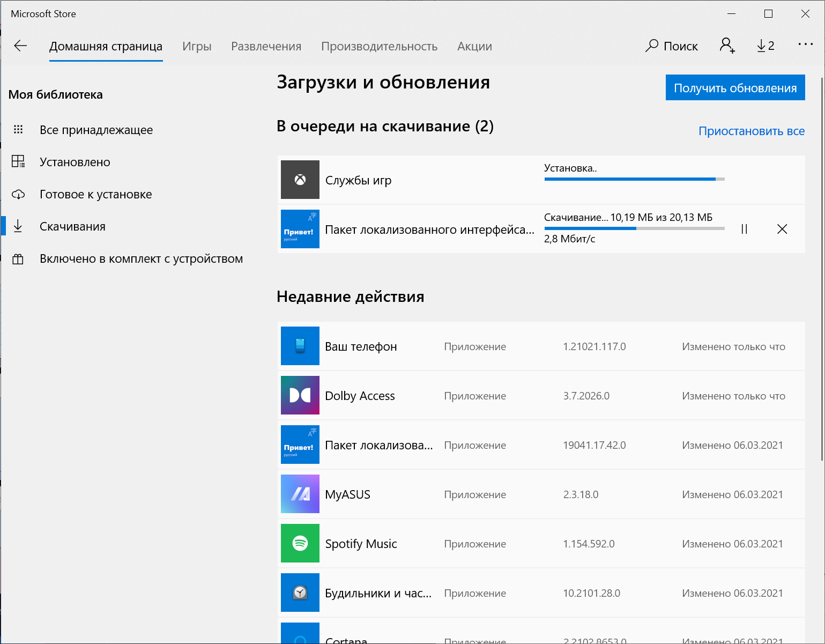This screenshot has width=825, height=644.
Task: Cancel the language pack download
Action: pyautogui.click(x=782, y=229)
